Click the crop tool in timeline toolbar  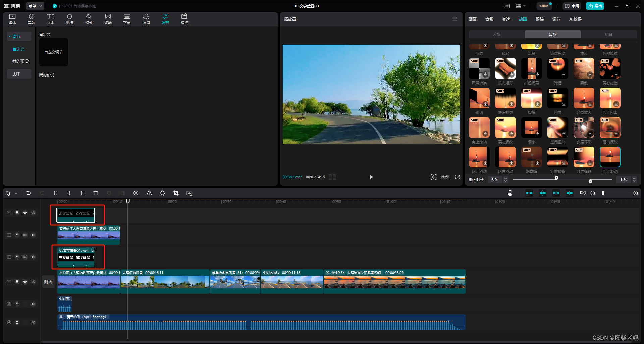coord(176,193)
